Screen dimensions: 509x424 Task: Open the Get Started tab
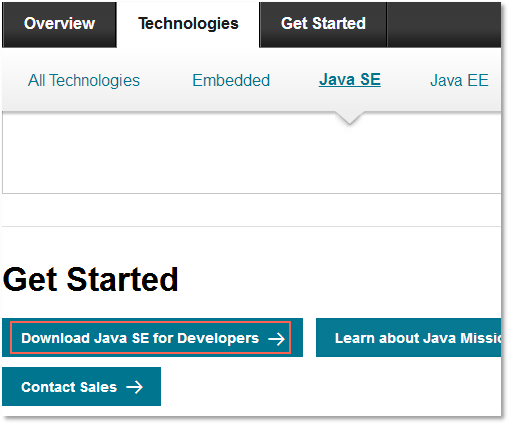(x=323, y=24)
